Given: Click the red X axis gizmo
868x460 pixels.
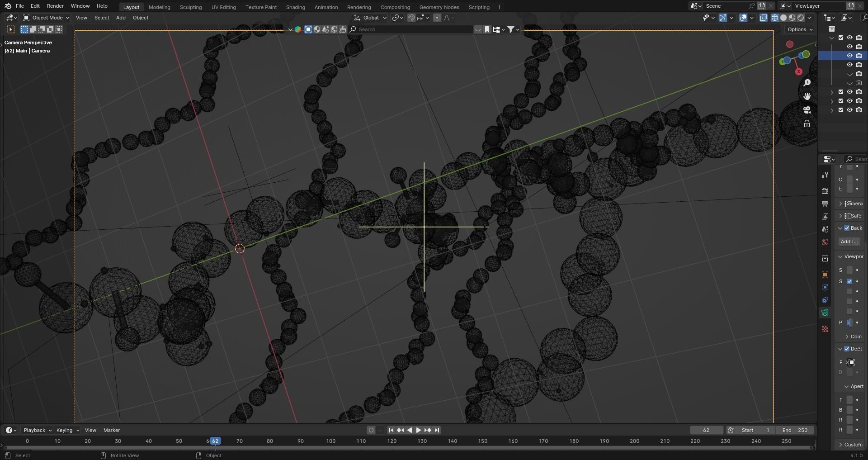Looking at the screenshot, I should (x=798, y=71).
